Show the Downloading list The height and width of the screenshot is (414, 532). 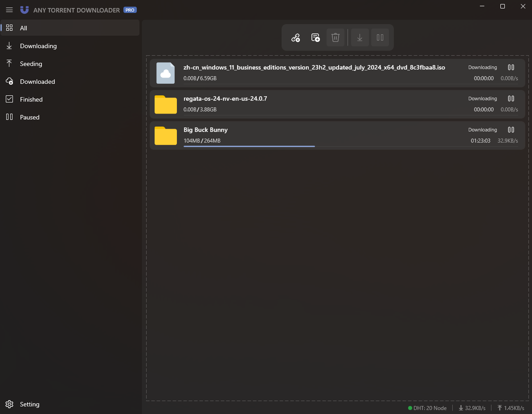pyautogui.click(x=70, y=46)
